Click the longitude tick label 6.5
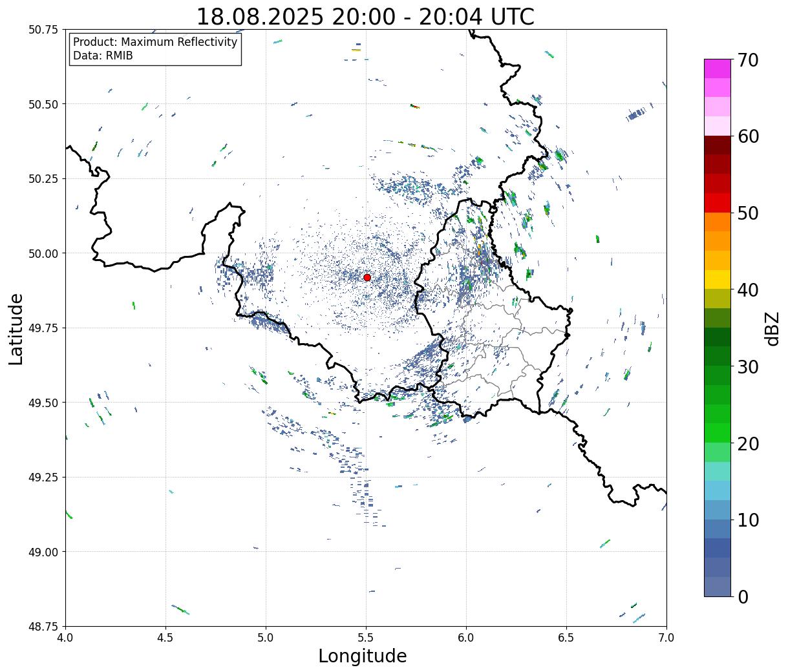 pyautogui.click(x=566, y=638)
